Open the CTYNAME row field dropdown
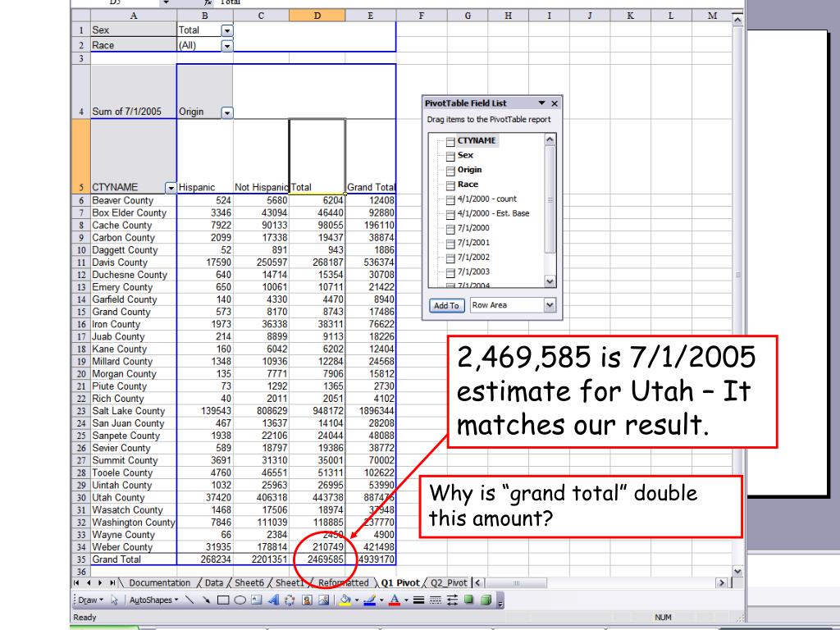The height and width of the screenshot is (630, 840). tap(171, 188)
